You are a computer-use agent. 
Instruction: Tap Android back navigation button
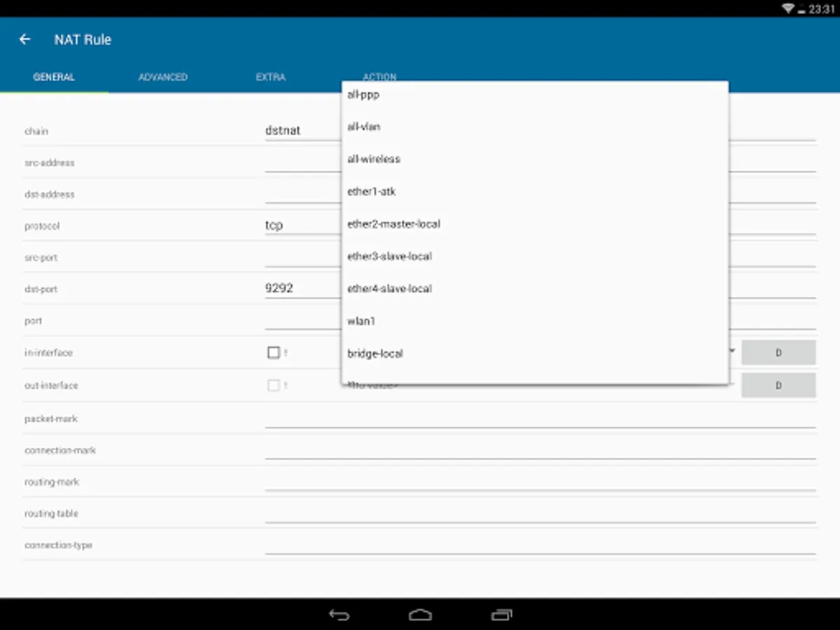(339, 615)
